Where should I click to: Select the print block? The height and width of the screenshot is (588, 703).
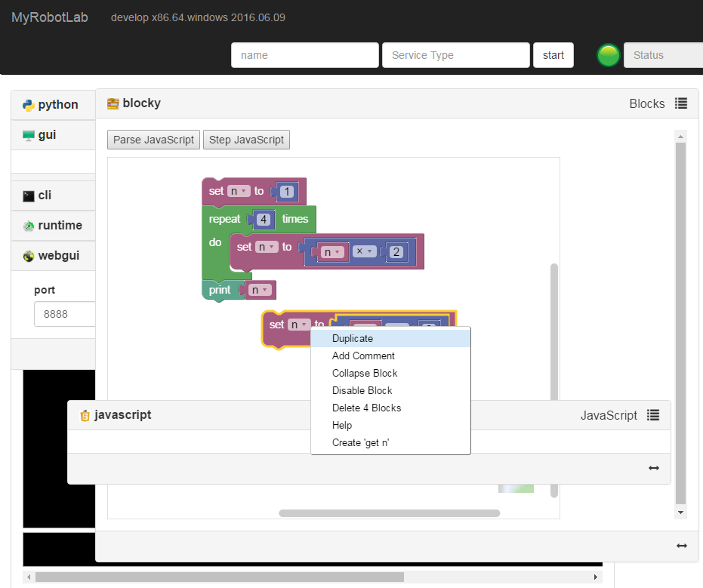click(219, 290)
